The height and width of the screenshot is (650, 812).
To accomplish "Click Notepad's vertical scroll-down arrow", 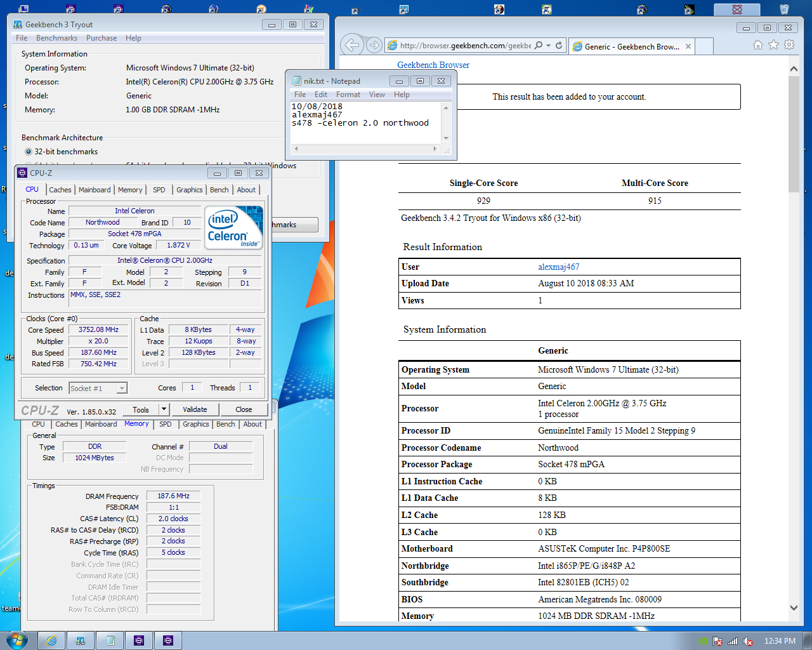I will pos(446,138).
